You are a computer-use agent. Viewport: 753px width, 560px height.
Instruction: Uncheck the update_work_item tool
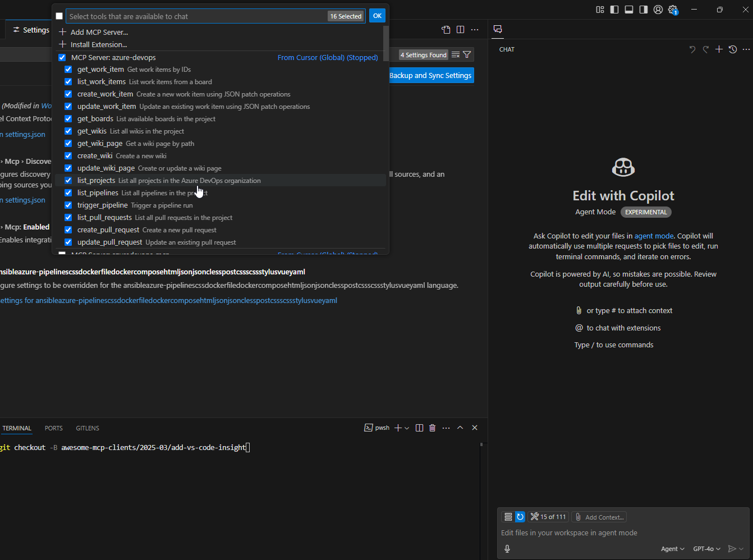point(68,107)
